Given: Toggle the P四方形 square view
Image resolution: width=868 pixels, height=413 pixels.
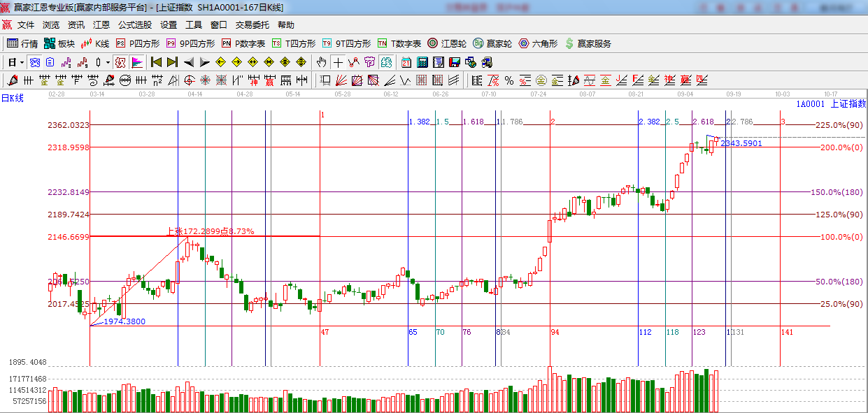Looking at the screenshot, I should pos(138,43).
